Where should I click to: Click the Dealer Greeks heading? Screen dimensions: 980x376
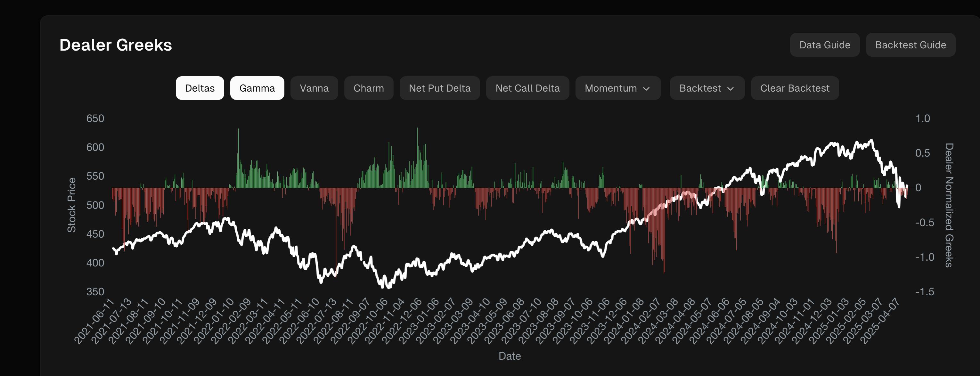tap(116, 45)
